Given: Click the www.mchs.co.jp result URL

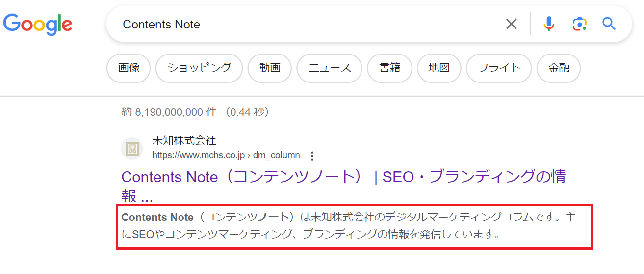Looking at the screenshot, I should pos(226,155).
